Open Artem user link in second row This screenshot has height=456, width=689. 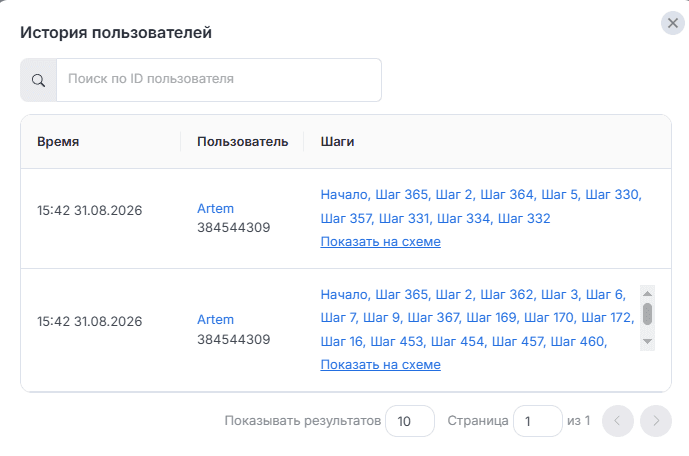tap(215, 319)
